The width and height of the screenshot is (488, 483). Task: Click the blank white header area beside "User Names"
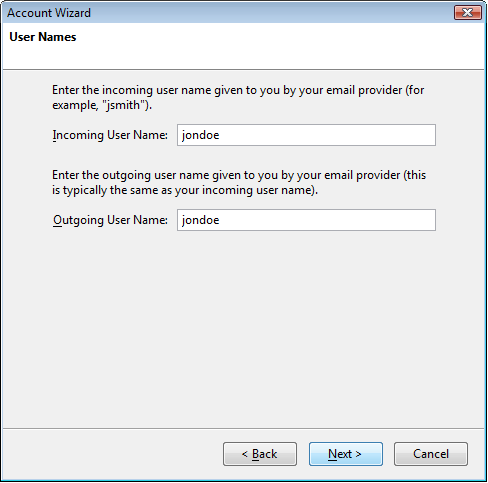(280, 45)
